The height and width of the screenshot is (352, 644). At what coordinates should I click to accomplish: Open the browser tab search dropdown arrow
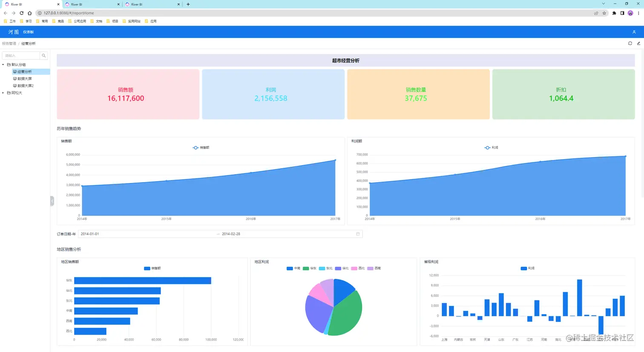click(x=603, y=4)
